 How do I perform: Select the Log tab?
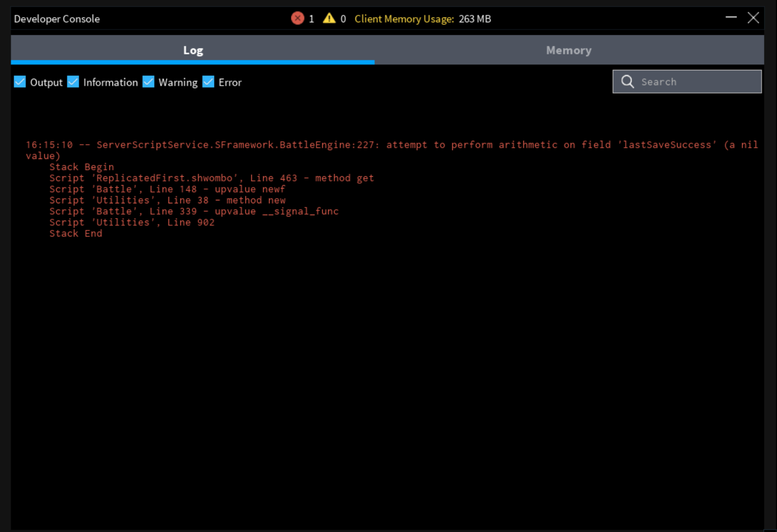coord(193,50)
